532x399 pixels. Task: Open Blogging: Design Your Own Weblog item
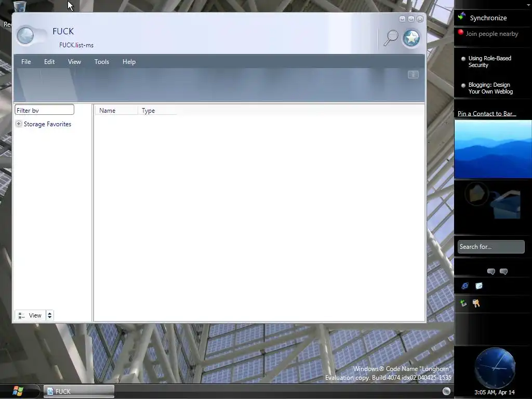click(x=490, y=88)
